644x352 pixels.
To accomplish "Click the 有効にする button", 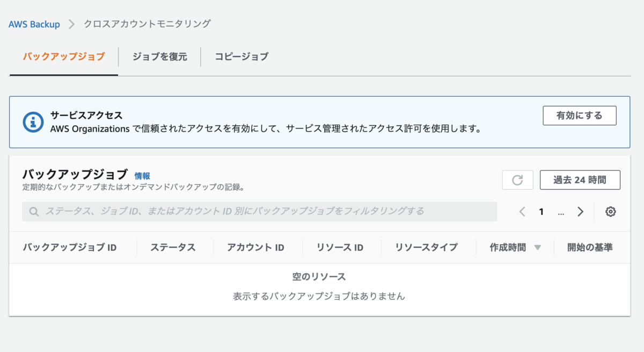I will [580, 116].
